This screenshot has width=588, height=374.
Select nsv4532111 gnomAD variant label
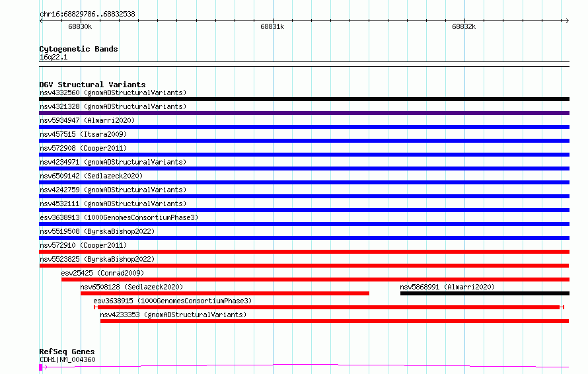(x=113, y=204)
